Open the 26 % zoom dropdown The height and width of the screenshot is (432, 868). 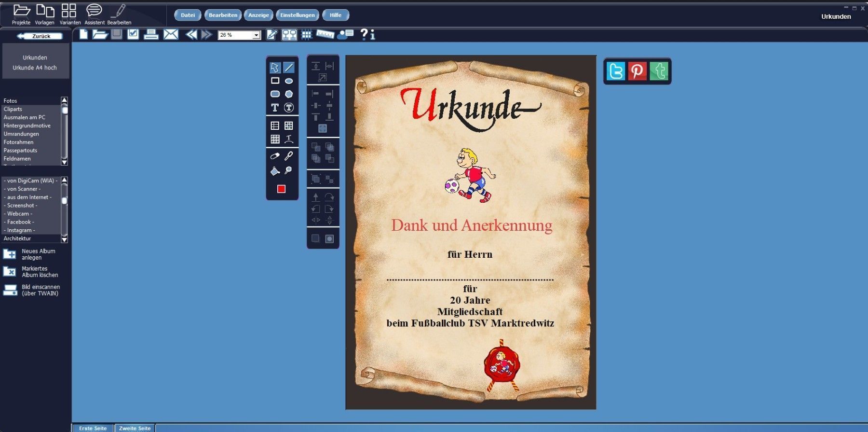pos(257,35)
